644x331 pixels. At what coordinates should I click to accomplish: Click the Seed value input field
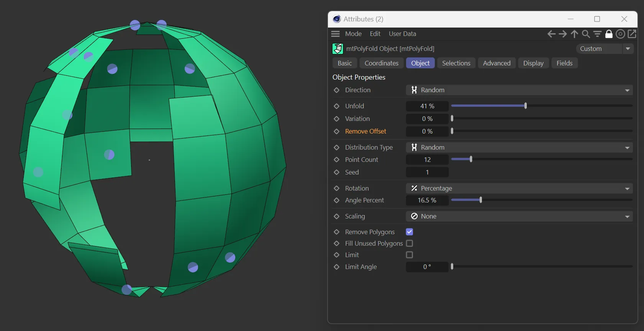[427, 172]
